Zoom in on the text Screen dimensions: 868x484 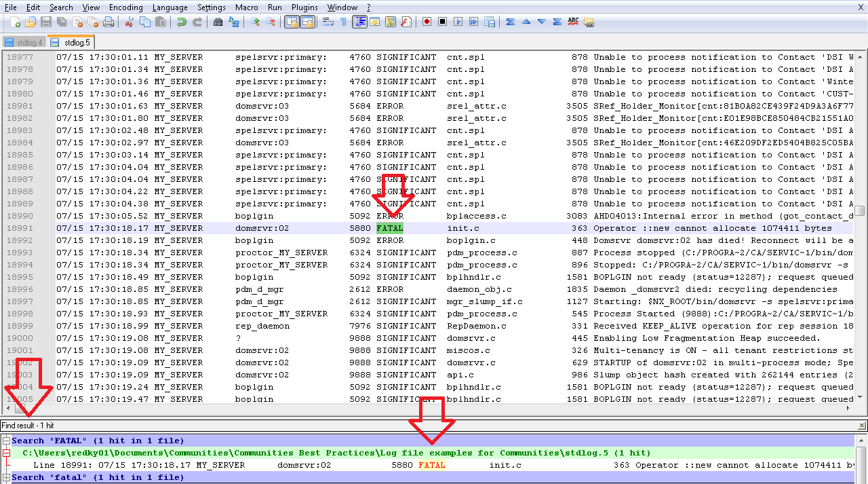pos(254,22)
